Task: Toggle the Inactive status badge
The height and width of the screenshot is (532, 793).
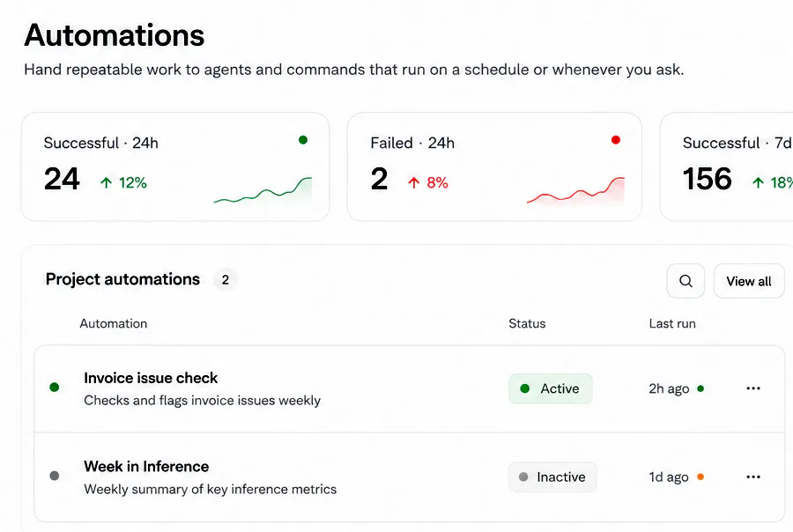Action: pyautogui.click(x=552, y=477)
